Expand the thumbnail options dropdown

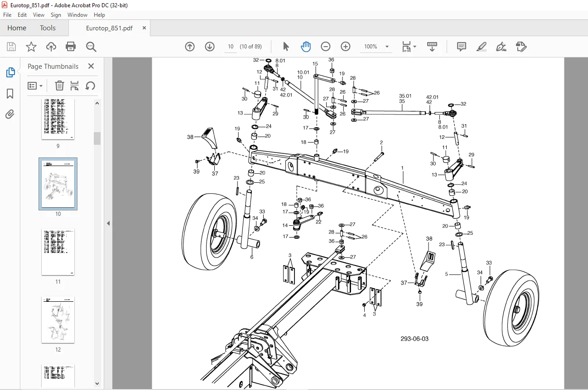click(x=35, y=86)
